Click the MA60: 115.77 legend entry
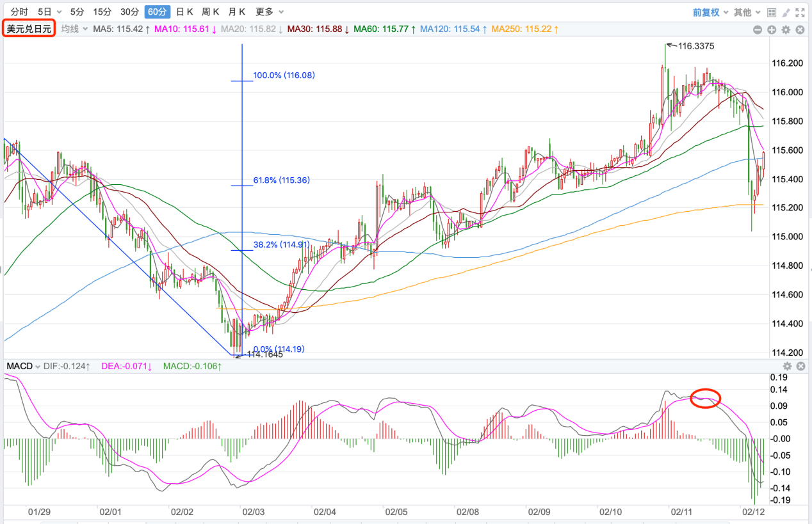The height and width of the screenshot is (524, 812). click(384, 29)
